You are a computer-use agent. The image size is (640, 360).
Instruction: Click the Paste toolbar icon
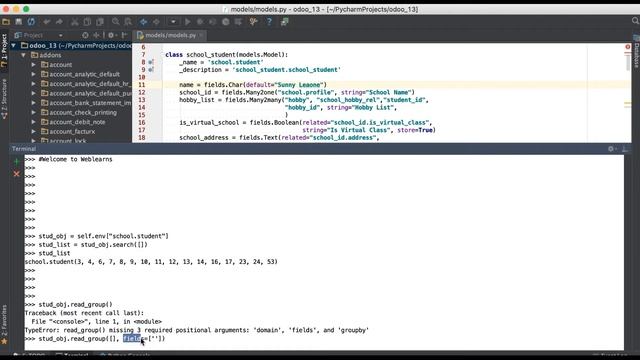100,22
